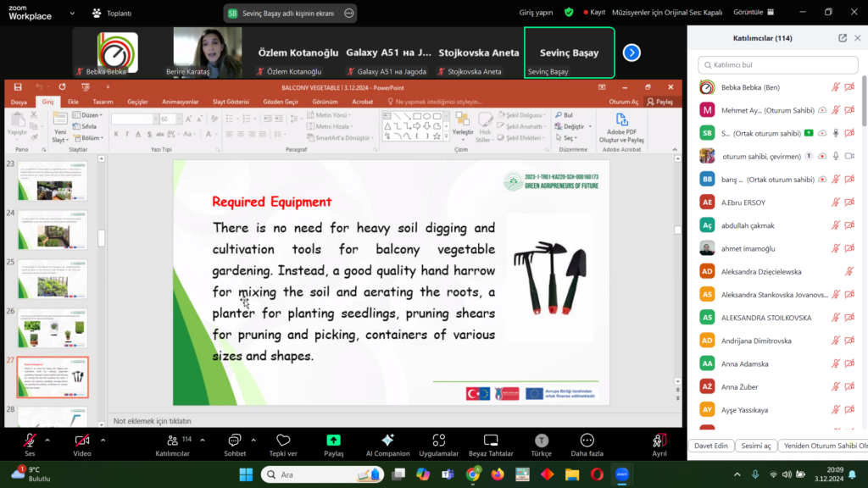Open Beyaz Tahtalar whiteboards
The image size is (868, 488).
[x=491, y=440]
